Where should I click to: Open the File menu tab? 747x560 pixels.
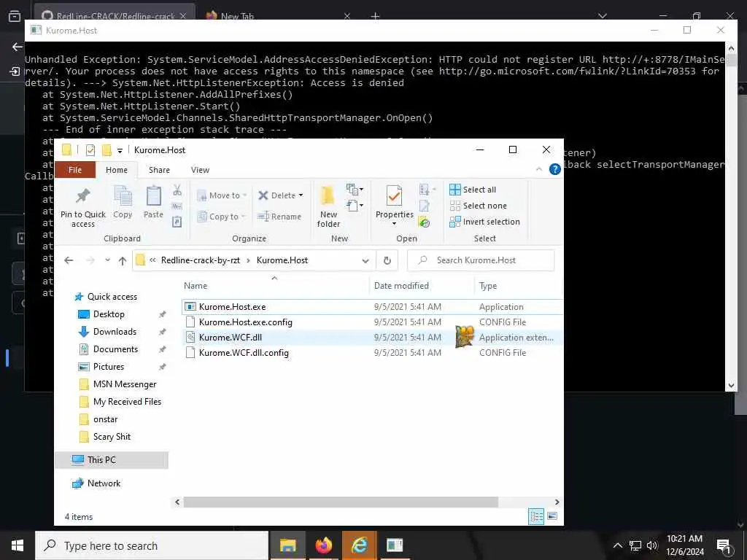click(75, 170)
